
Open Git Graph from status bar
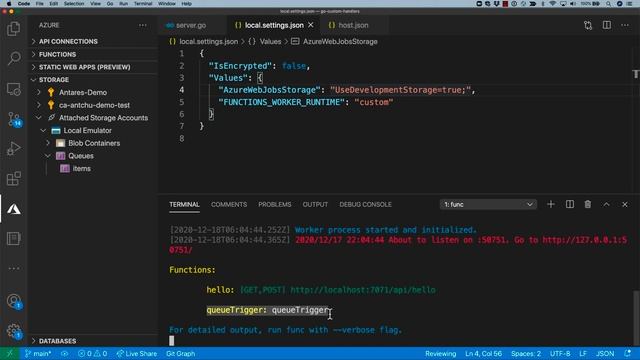tap(180, 353)
